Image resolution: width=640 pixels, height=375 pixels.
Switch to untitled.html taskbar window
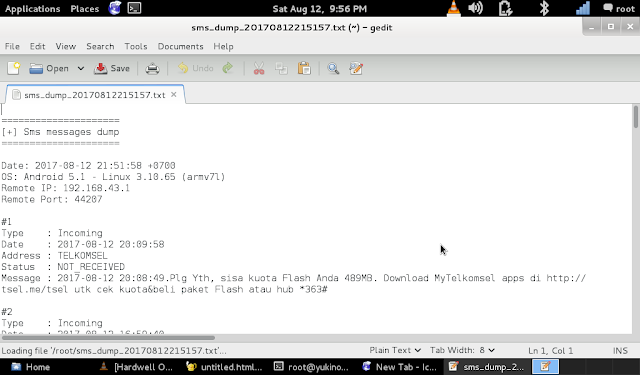pos(224,367)
